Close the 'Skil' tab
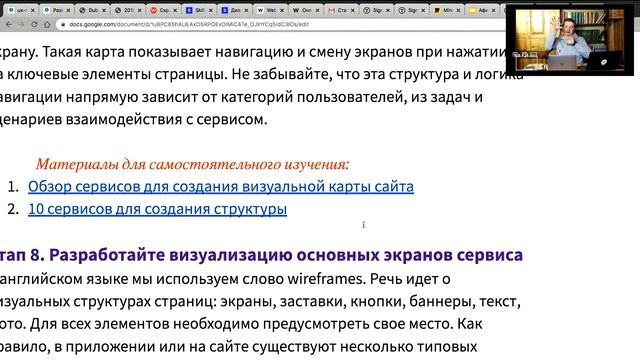Viewport: 640px width, 360px height. pyautogui.click(x=211, y=10)
